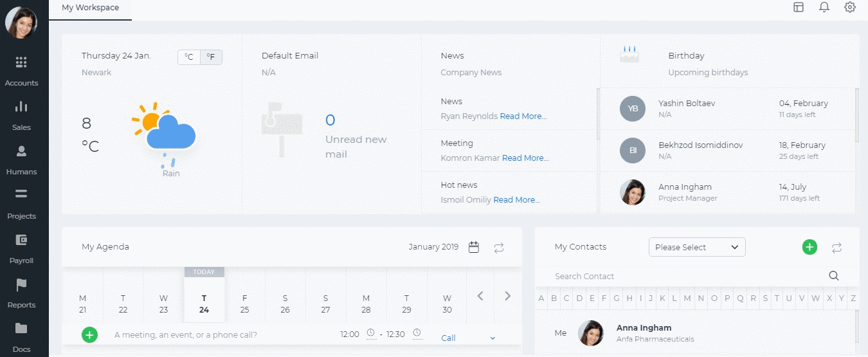Open the layout customization icon
The width and height of the screenshot is (868, 357).
799,7
